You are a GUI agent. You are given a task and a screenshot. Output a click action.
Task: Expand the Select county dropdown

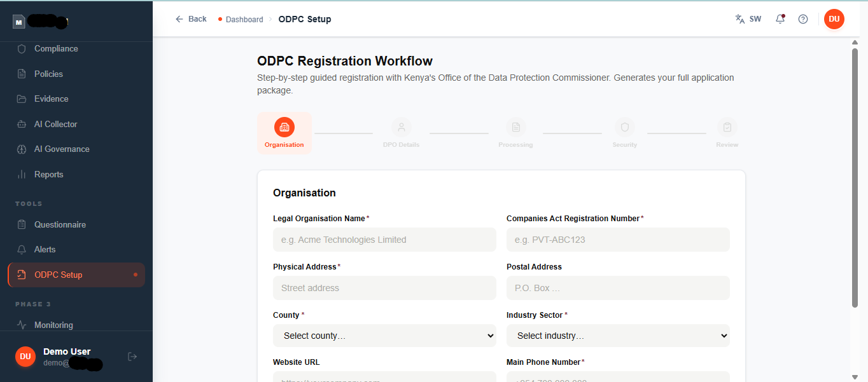384,336
